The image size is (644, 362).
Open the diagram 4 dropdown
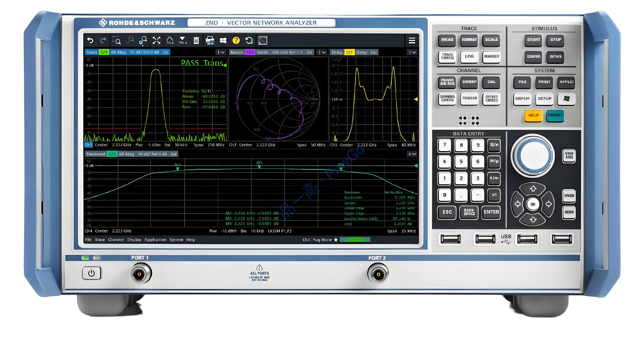(x=412, y=154)
